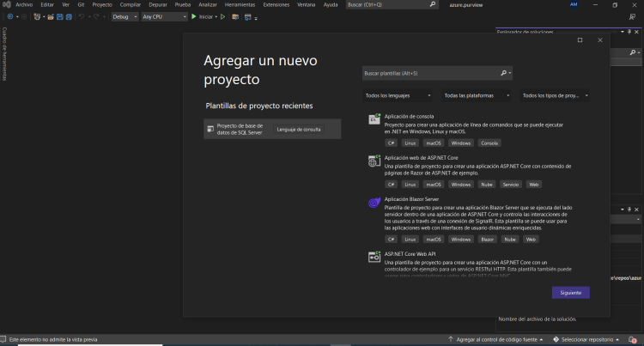Screen dimensions: 644x346
Task: Open the Compilar menu
Action: (130, 4)
